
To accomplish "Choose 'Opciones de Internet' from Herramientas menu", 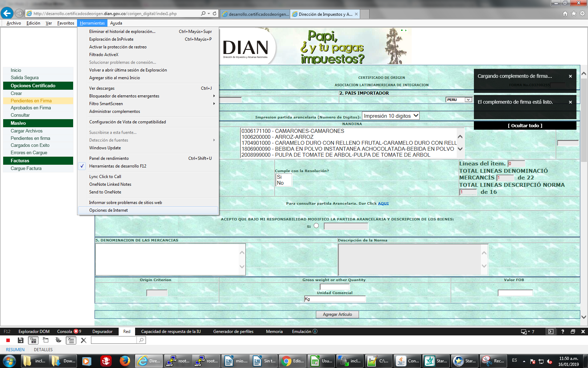I will (x=148, y=210).
